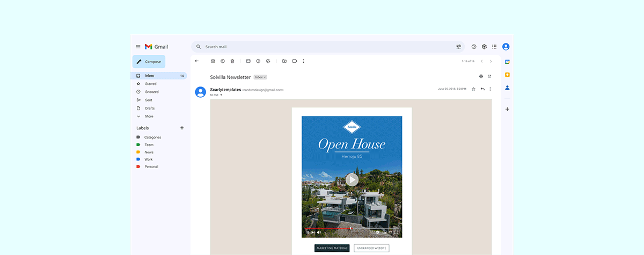The image size is (644, 255).
Task: Click the Scarlytemplates sender name
Action: pos(225,90)
